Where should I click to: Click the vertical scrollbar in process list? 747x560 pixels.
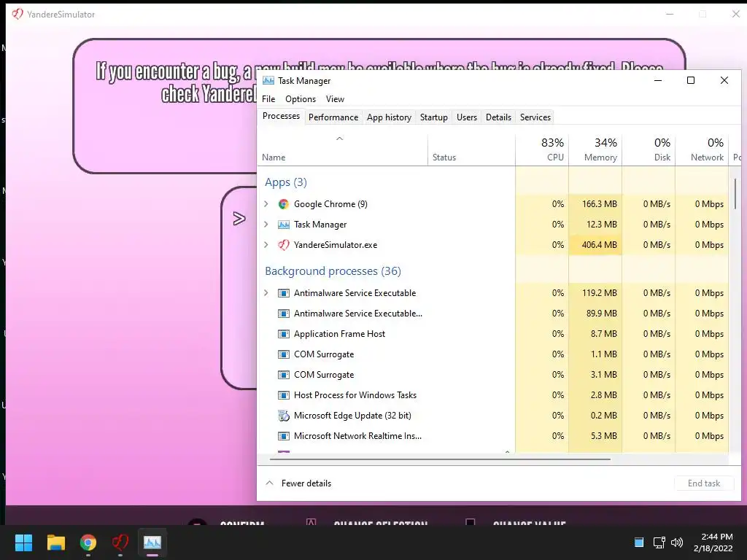(735, 193)
